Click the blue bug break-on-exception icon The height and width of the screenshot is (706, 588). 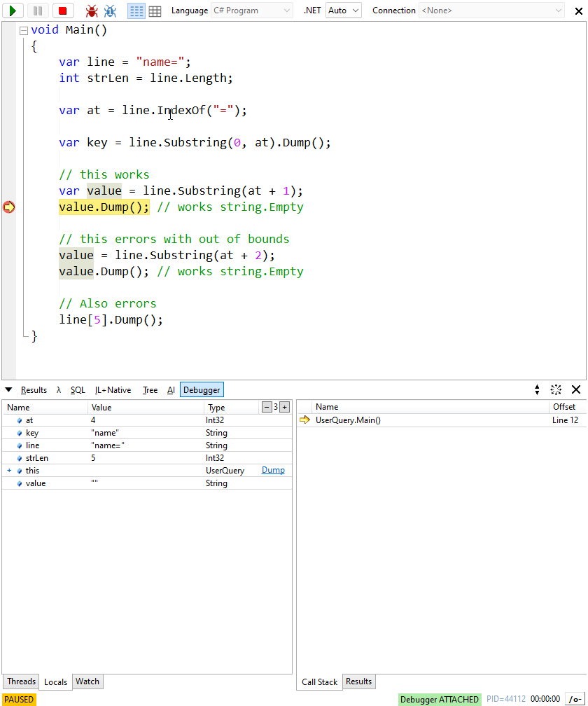coord(110,11)
